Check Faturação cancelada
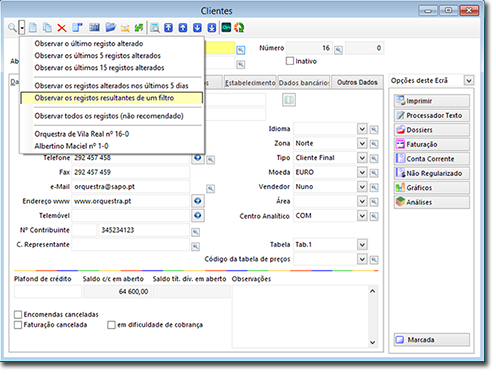 (18, 325)
